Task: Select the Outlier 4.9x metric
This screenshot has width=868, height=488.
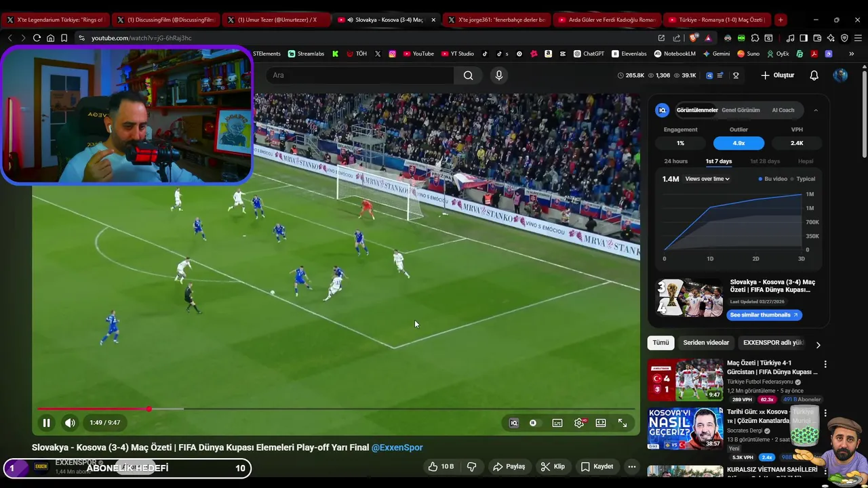Action: pyautogui.click(x=738, y=143)
